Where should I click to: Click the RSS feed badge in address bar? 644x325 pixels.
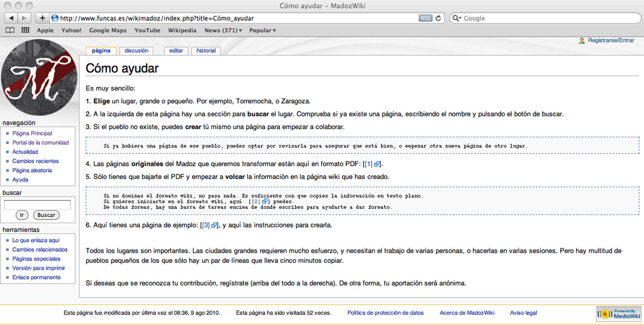425,18
